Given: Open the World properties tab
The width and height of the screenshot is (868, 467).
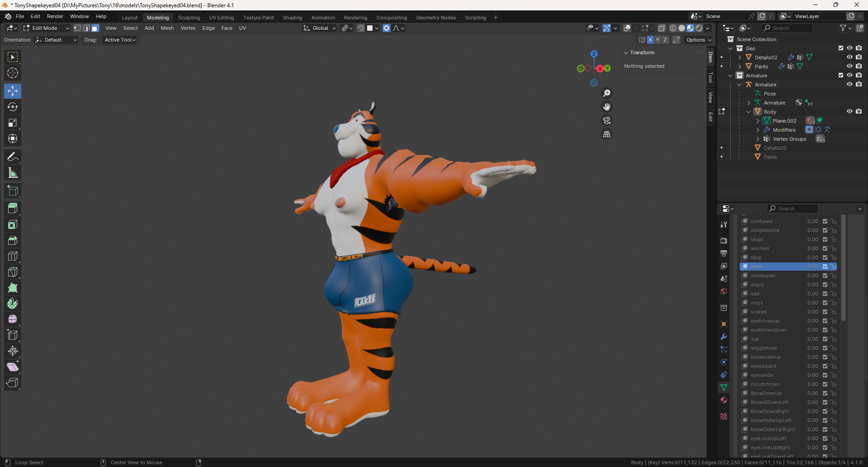Looking at the screenshot, I should point(724,291).
